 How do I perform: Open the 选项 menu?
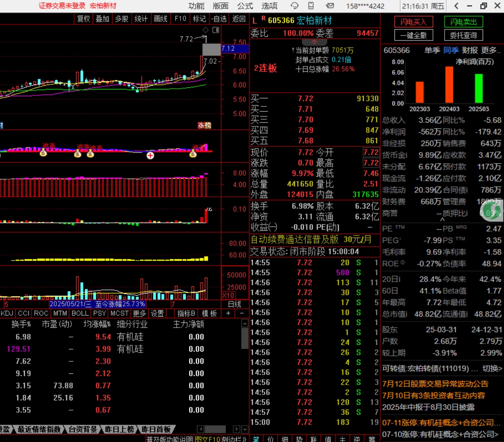270,6
